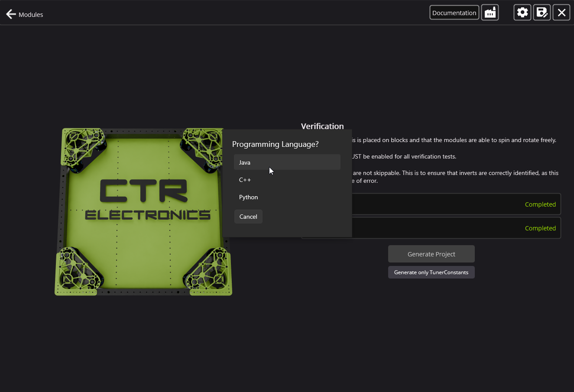Click Generate only TunerConstants
574x392 pixels.
(x=431, y=272)
